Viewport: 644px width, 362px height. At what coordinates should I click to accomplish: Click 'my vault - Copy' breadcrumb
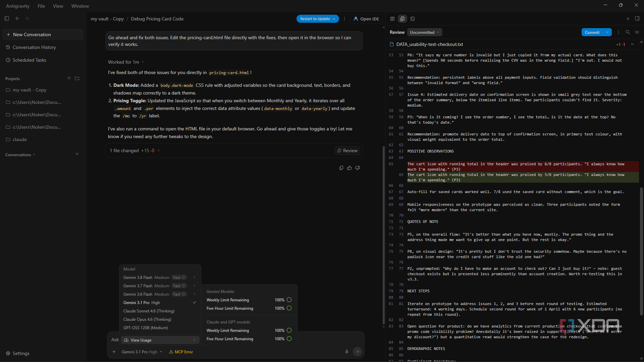click(107, 19)
